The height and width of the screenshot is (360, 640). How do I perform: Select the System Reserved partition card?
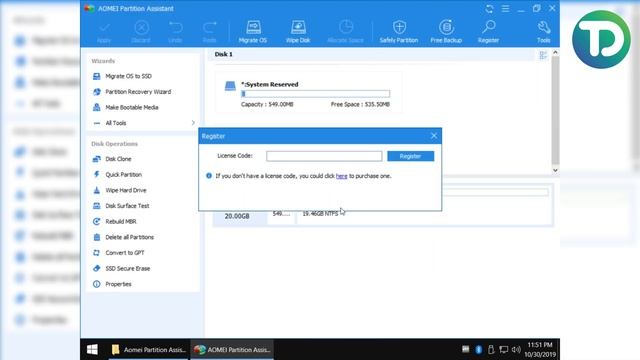point(309,93)
